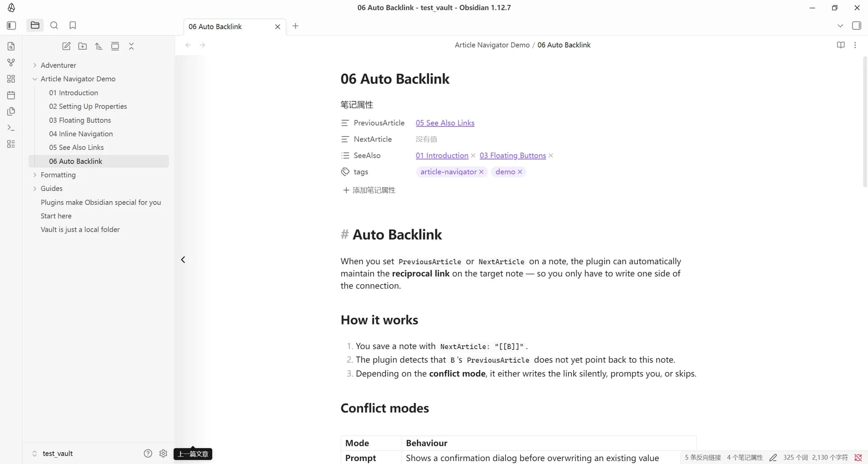Follow 05 See Also Links property link
The image size is (868, 464).
pos(445,123)
